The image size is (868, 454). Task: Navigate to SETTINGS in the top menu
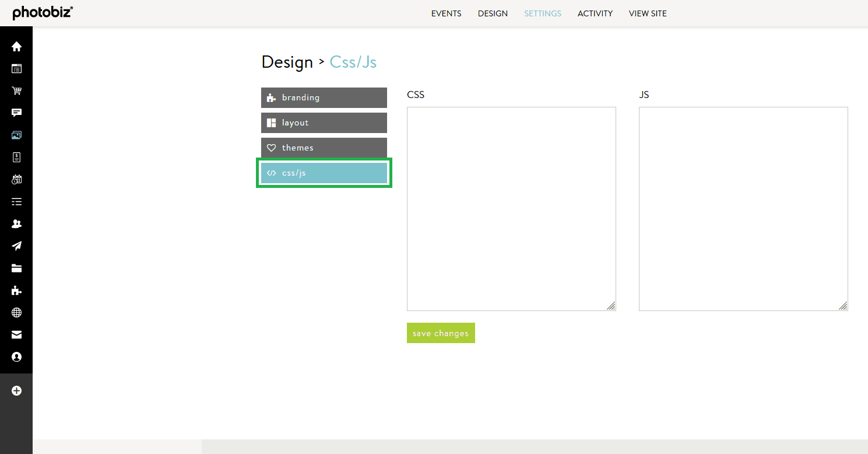tap(542, 13)
